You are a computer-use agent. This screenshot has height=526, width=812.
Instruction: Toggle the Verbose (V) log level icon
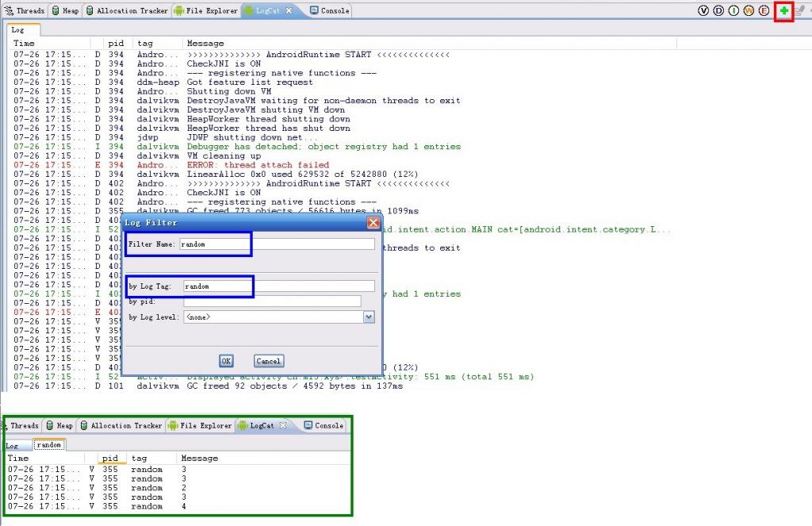coord(703,11)
